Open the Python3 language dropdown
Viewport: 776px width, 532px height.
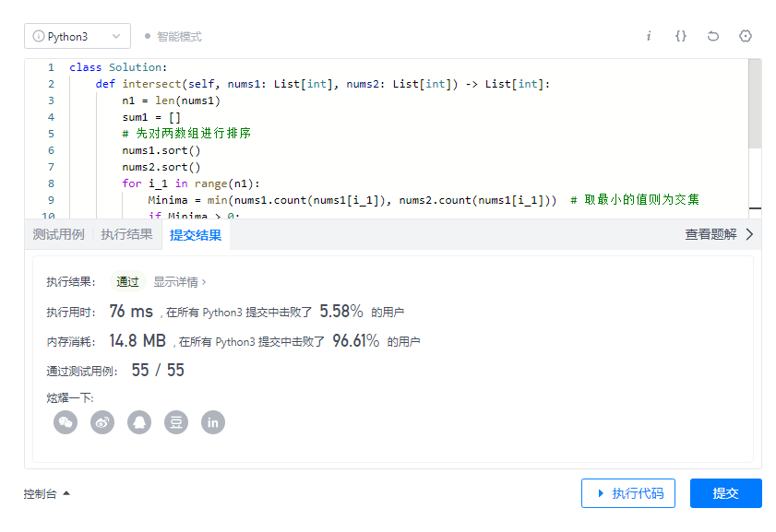(78, 35)
